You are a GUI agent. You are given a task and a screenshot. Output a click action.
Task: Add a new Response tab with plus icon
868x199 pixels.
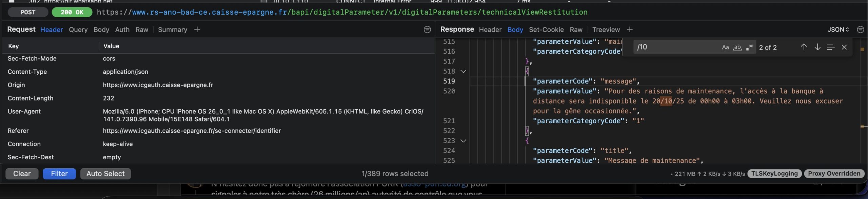point(630,30)
